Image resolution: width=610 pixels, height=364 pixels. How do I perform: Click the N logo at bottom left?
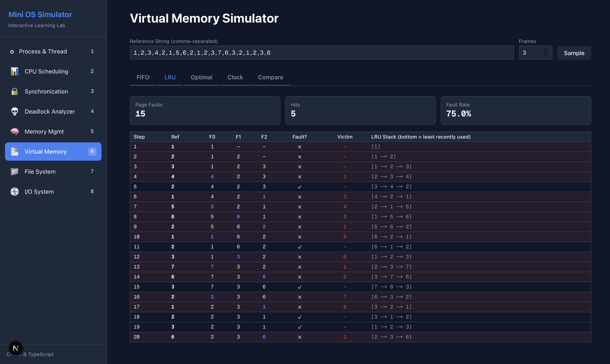point(16,348)
